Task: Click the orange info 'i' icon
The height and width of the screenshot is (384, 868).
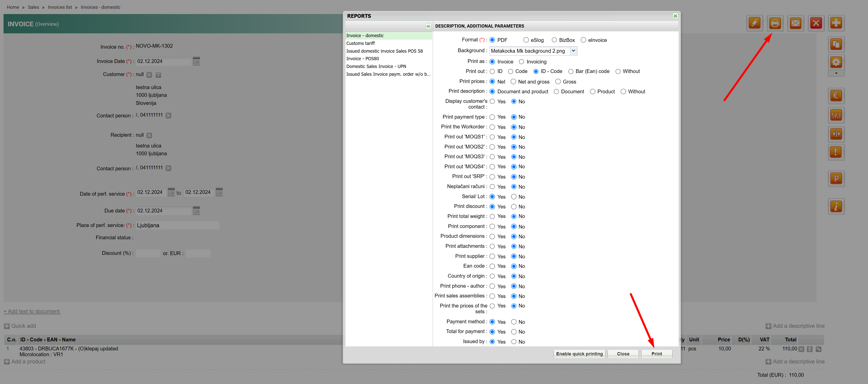Action: coord(836,206)
